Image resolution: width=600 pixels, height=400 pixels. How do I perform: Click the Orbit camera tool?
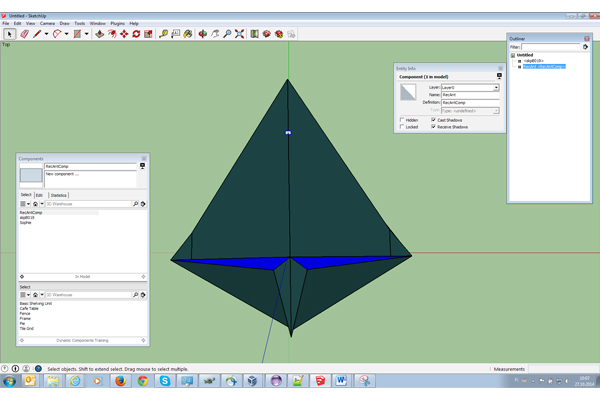click(x=202, y=34)
